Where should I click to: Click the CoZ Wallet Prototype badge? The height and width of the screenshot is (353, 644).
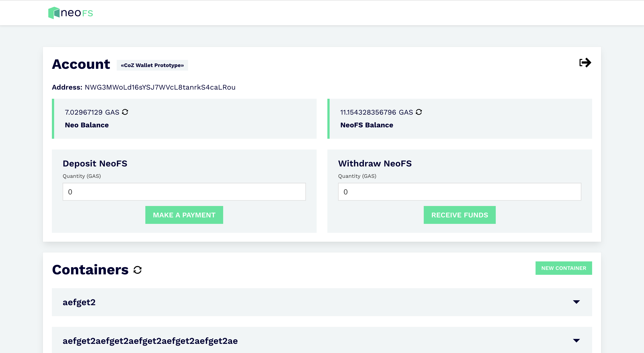pos(152,65)
